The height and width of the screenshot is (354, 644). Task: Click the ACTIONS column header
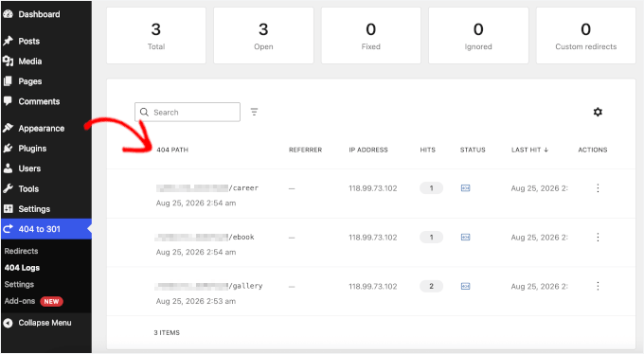(x=592, y=150)
